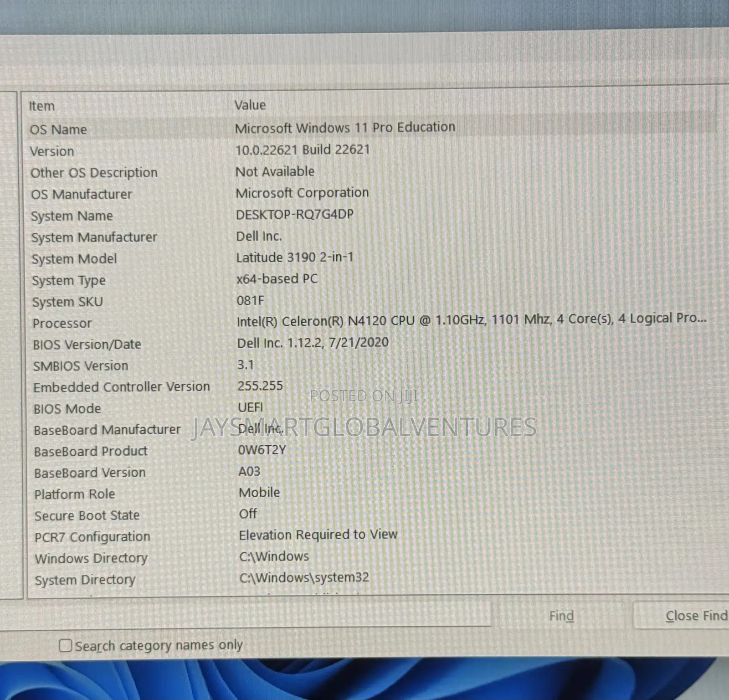The image size is (729, 700).
Task: Click SMBIOS value '3.1'
Action: tap(246, 365)
